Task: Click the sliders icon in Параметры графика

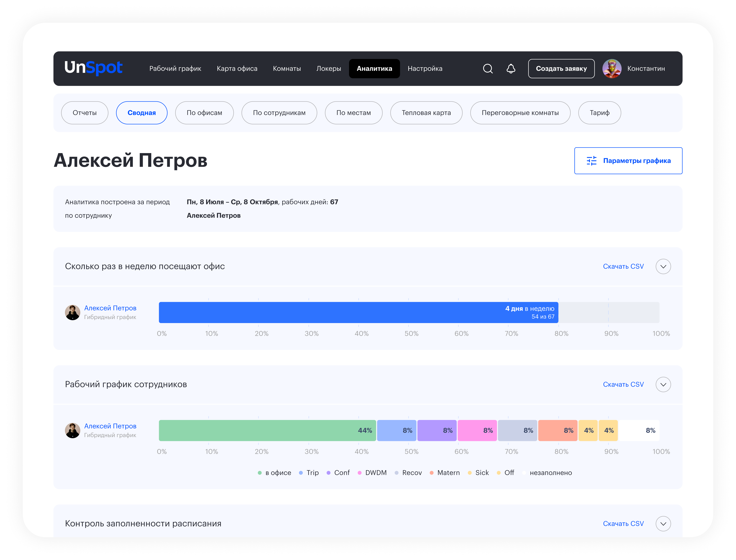Action: click(x=591, y=161)
